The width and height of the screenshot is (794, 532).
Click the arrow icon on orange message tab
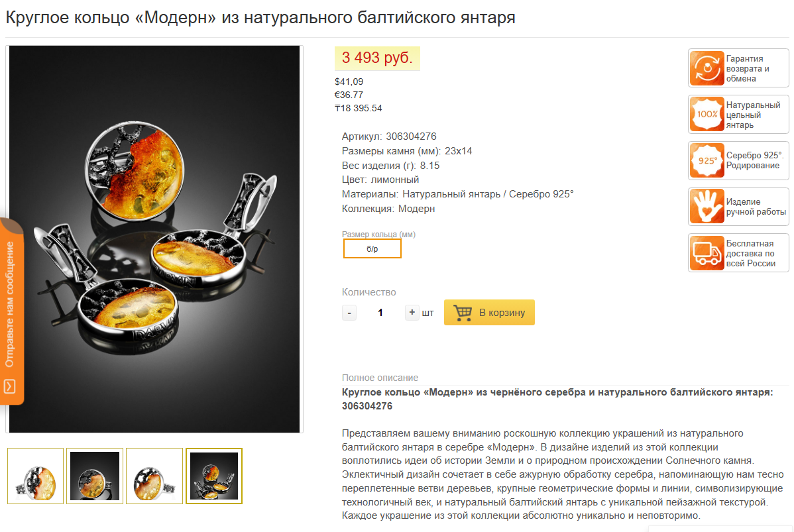coord(10,387)
